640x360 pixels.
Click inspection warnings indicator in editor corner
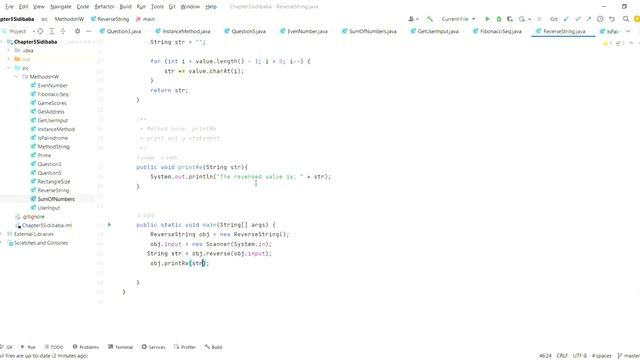pos(615,43)
